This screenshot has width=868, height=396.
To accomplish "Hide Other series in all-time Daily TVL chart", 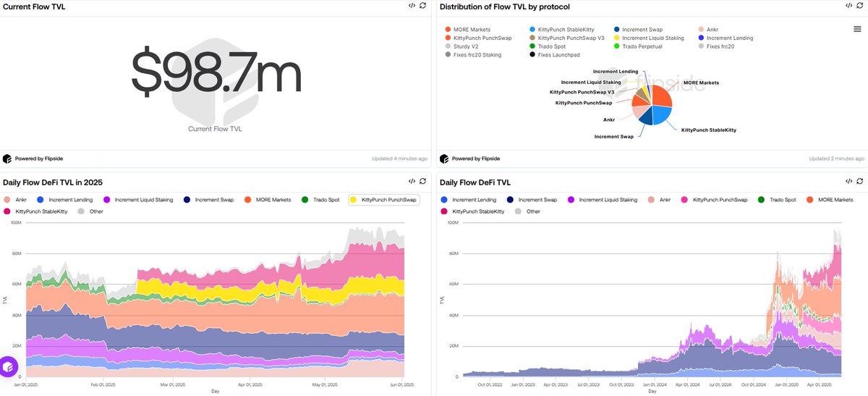I will pyautogui.click(x=529, y=211).
